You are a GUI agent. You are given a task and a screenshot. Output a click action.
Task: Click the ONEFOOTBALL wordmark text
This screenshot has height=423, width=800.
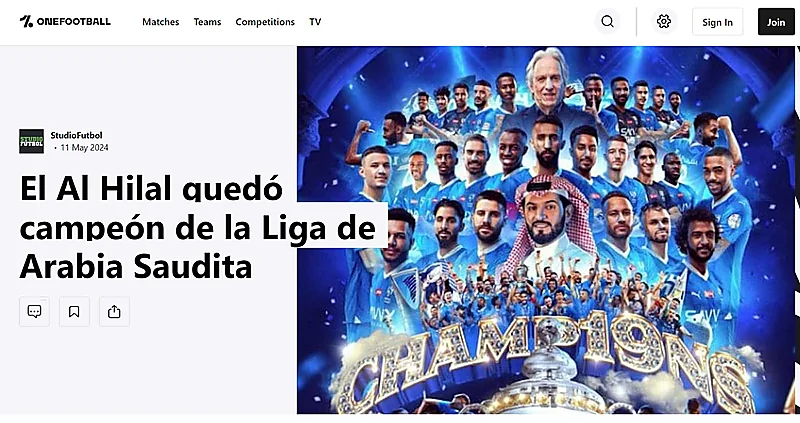(x=73, y=21)
